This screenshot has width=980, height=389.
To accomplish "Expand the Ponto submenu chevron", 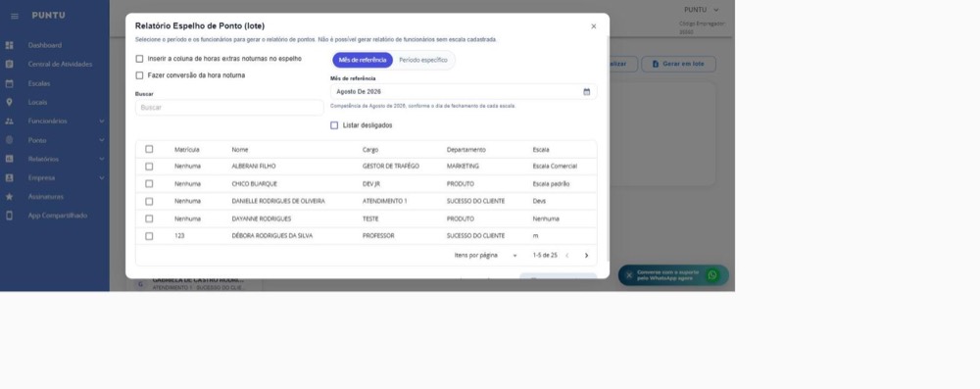I will point(101,140).
